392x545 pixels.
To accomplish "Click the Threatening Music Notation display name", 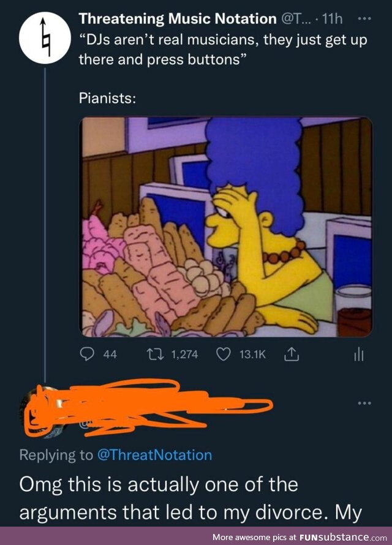I will pos(178,20).
